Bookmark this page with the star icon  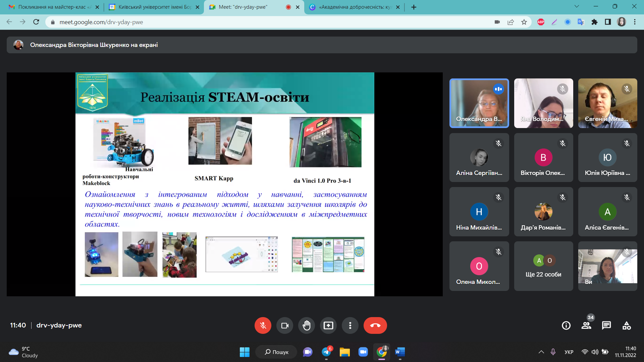524,22
